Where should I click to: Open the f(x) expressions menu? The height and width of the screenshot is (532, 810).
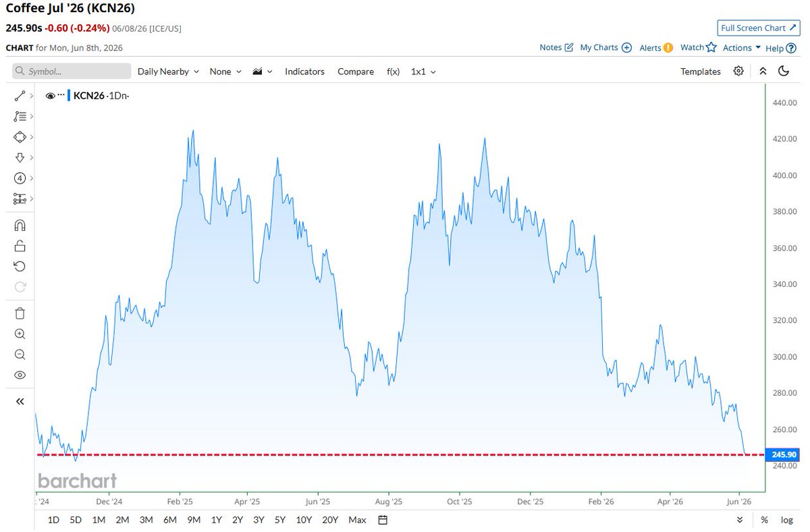click(x=393, y=72)
